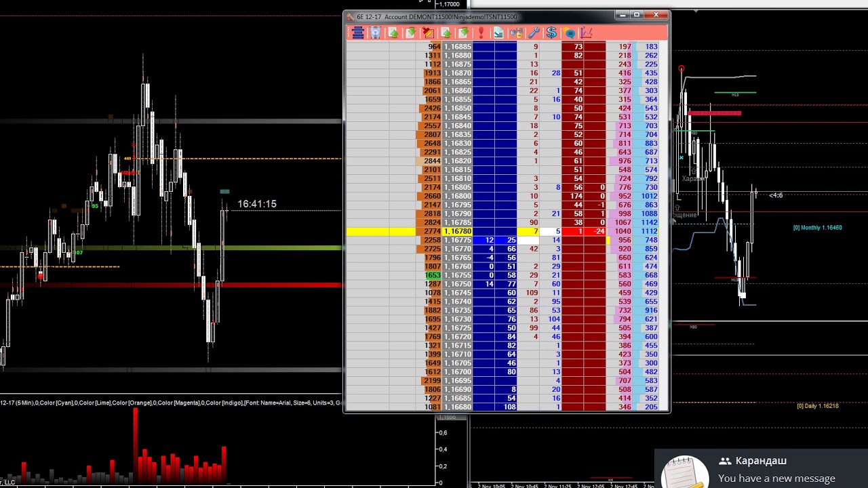868x488 pixels.
Task: Click the notepad thumbnail in the message notification
Action: click(x=685, y=472)
